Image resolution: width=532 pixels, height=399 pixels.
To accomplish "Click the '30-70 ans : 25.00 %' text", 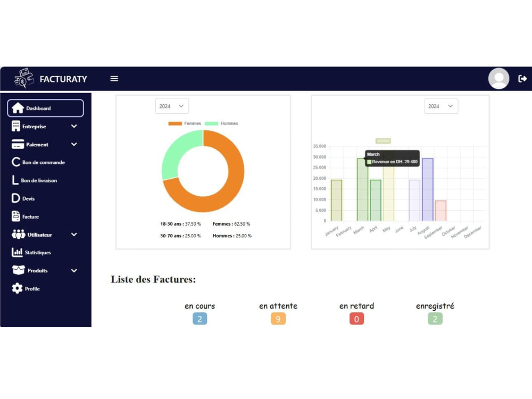I will pos(180,236).
